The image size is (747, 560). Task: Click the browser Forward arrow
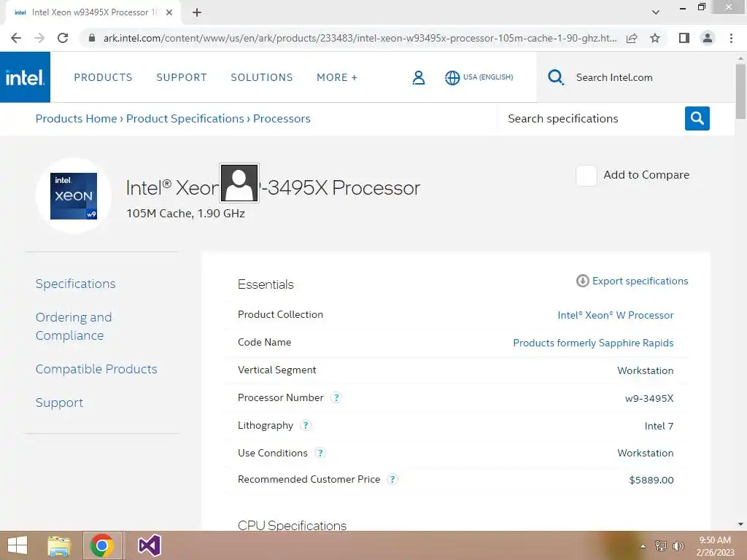pyautogui.click(x=39, y=38)
